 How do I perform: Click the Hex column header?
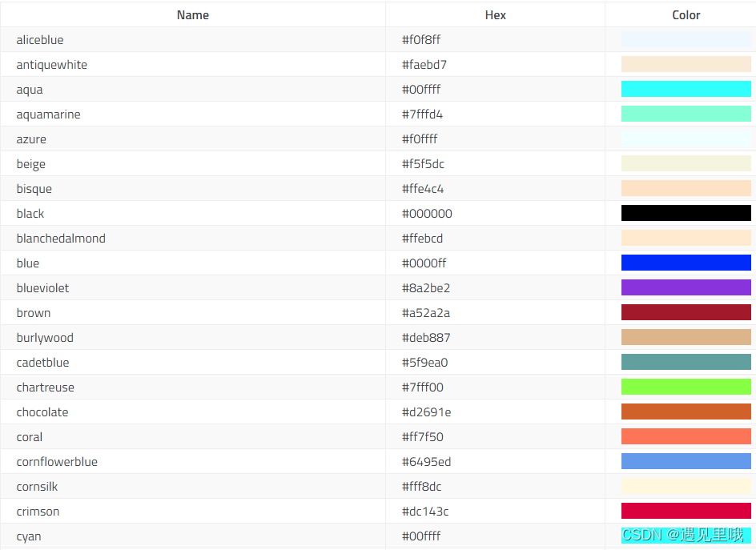coord(495,15)
